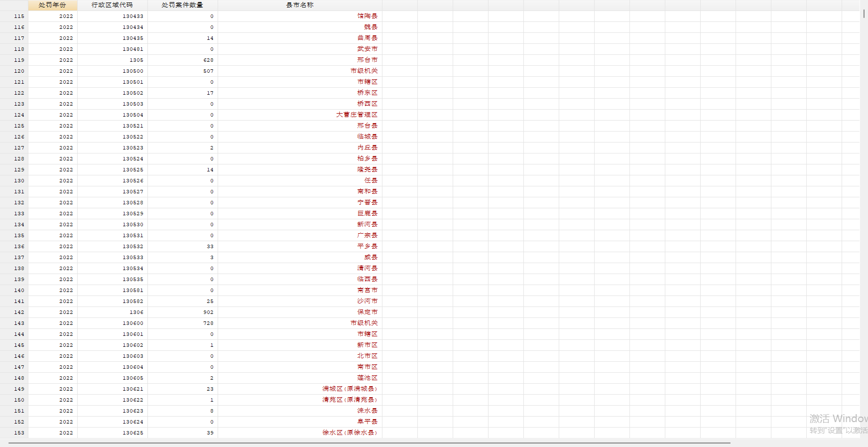Select row number 142
The image size is (868, 447).
[14, 312]
